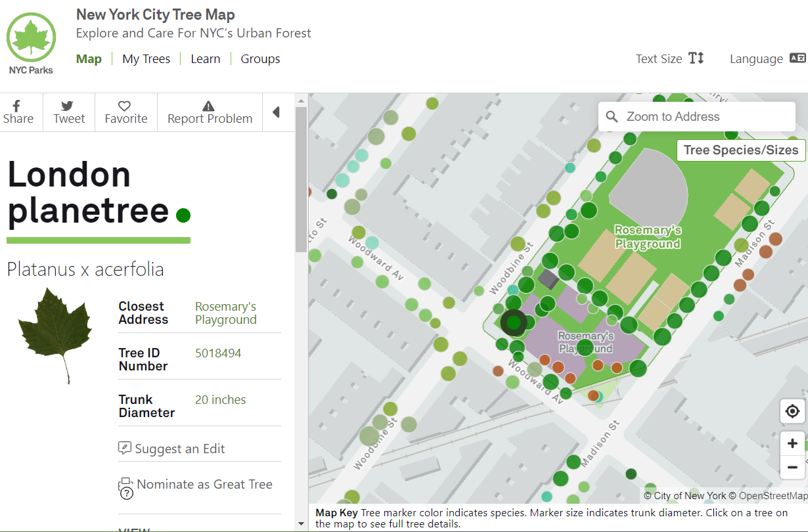Click the side panel scroll down arrow
The image size is (808, 532).
click(x=301, y=524)
